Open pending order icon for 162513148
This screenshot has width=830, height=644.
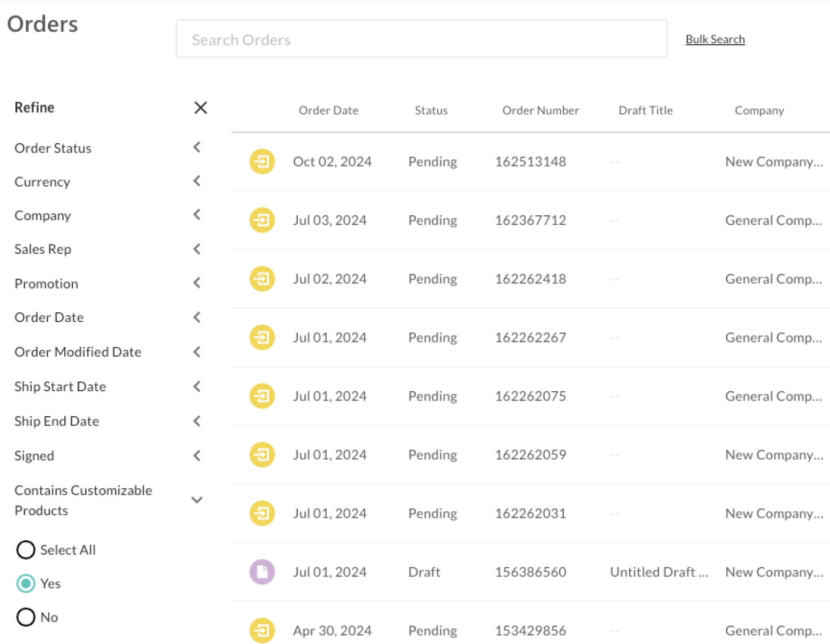(262, 161)
